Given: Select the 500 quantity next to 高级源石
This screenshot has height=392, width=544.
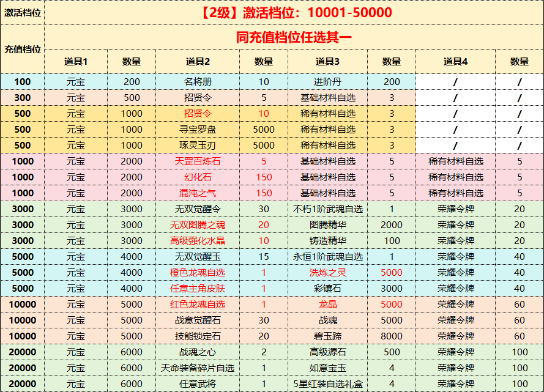Looking at the screenshot, I should pos(392,352).
